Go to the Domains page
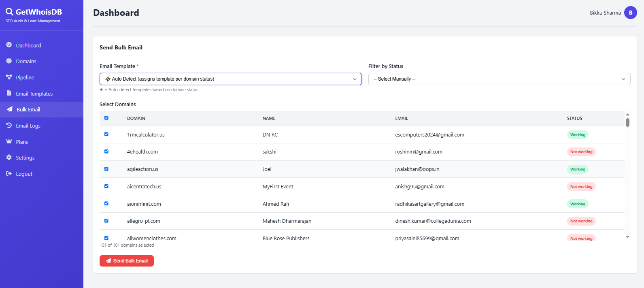The width and height of the screenshot is (644, 288). pos(42,61)
